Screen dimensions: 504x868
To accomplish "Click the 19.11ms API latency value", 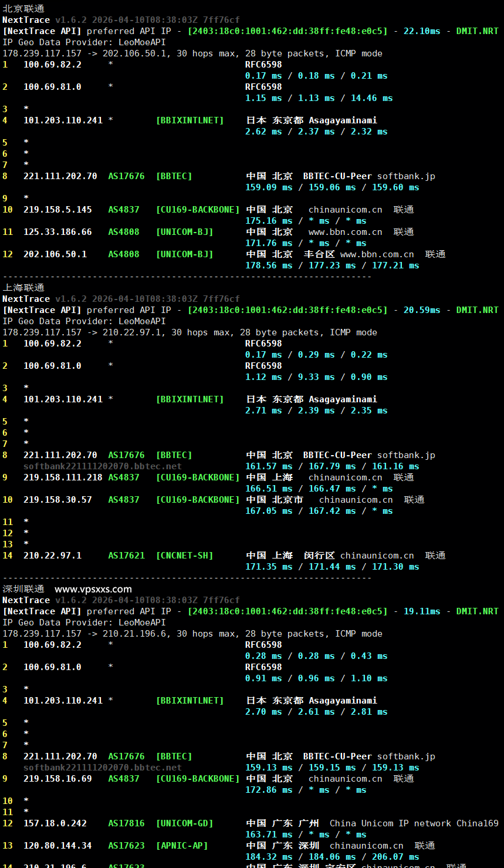I will click(422, 611).
